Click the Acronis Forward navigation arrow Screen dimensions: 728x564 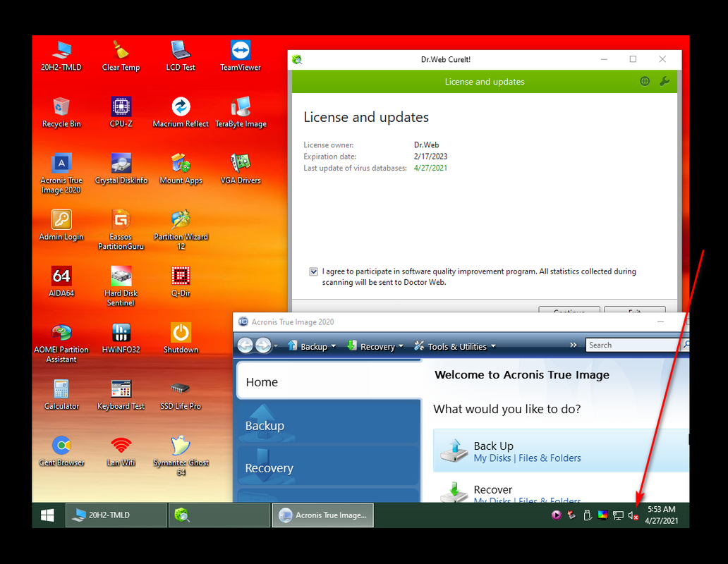[263, 345]
